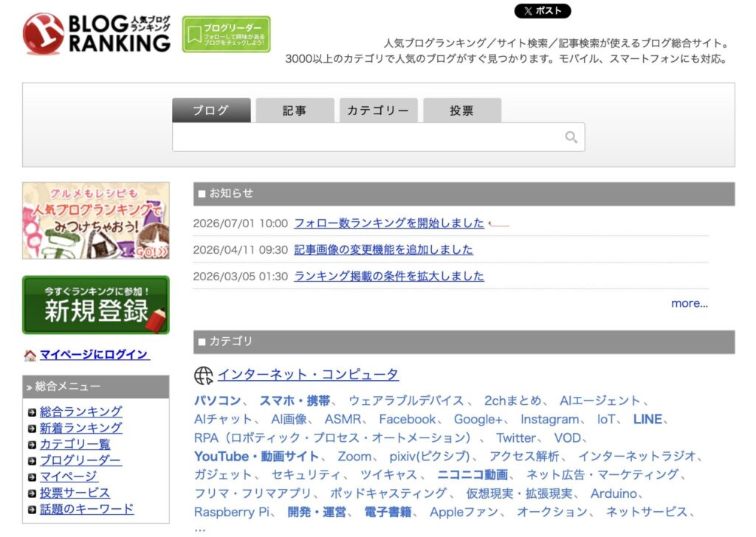Open the フォロー数ランキングを開始しました announcement
This screenshot has width=756, height=537.
pyautogui.click(x=388, y=223)
